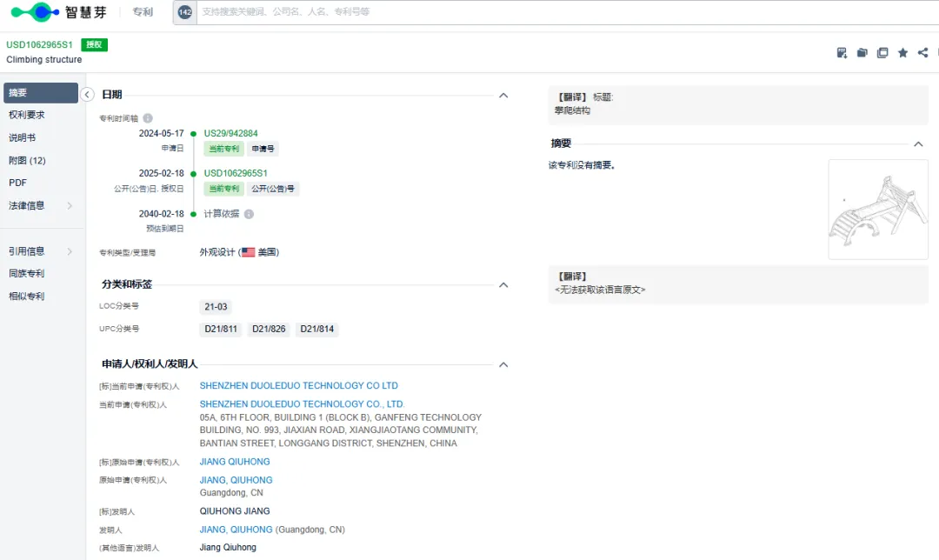This screenshot has height=560, width=939.
Task: Click the UPC class D21/826 tag
Action: [x=269, y=329]
